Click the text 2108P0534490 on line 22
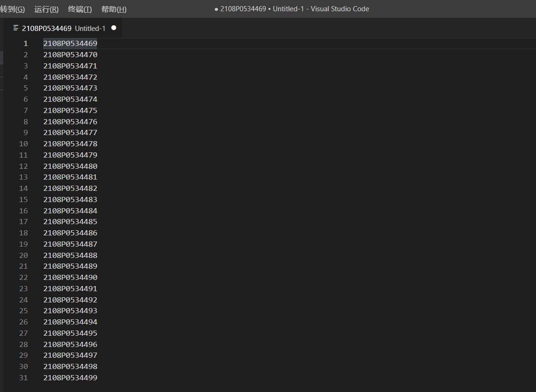536x392 pixels. [x=70, y=278]
